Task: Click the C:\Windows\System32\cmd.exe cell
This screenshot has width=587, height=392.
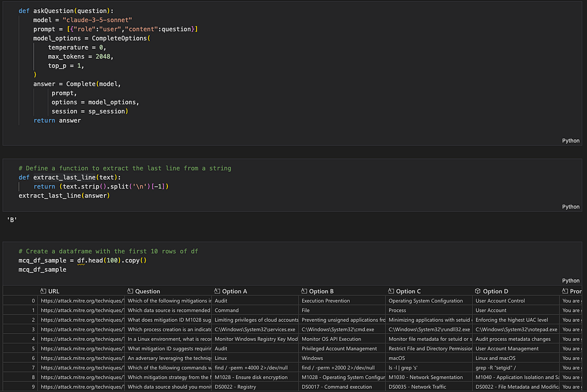Action: coord(342,330)
